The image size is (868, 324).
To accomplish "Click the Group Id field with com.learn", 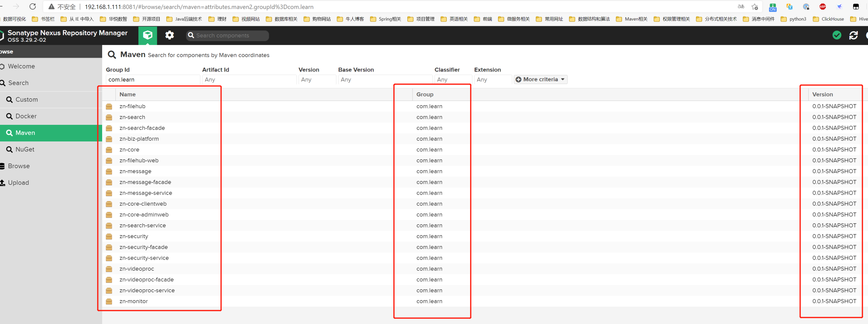I will tap(153, 79).
